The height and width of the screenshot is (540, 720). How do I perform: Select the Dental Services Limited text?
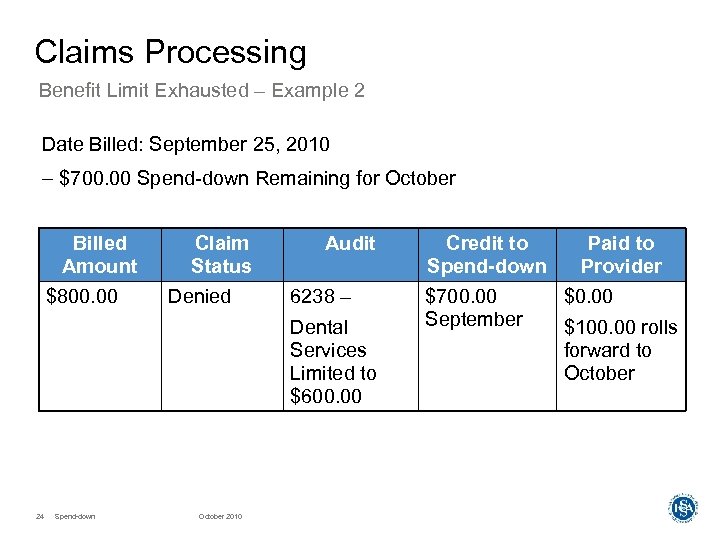tap(333, 362)
